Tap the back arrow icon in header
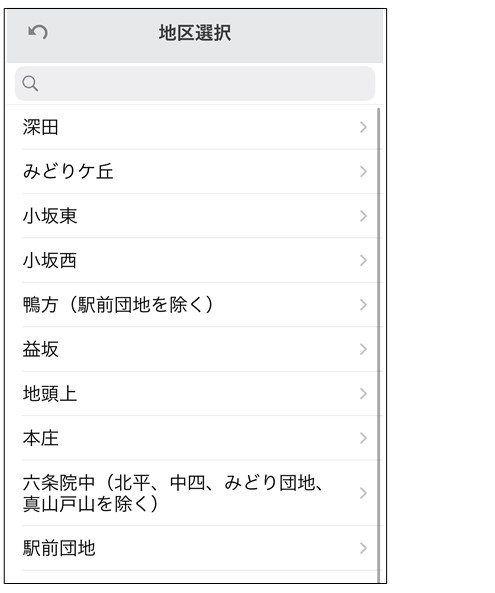Image resolution: width=495 pixels, height=593 pixels. click(x=38, y=32)
